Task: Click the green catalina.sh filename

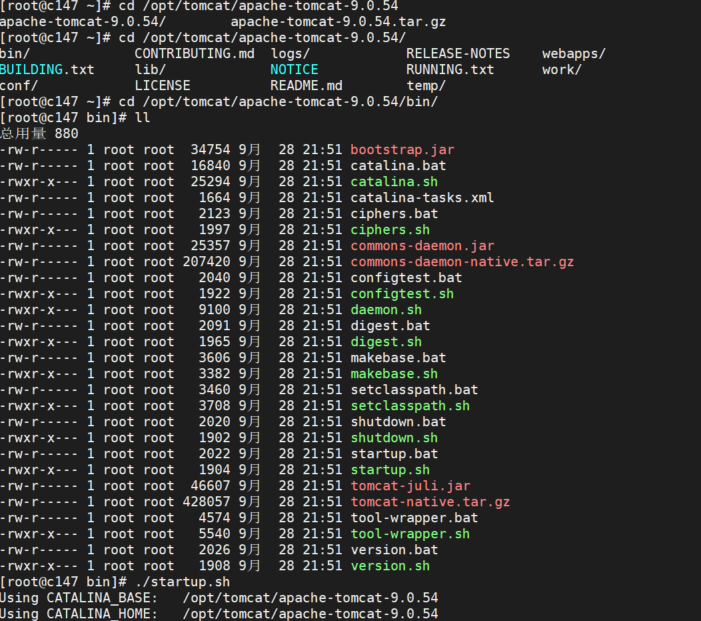Action: pyautogui.click(x=394, y=182)
